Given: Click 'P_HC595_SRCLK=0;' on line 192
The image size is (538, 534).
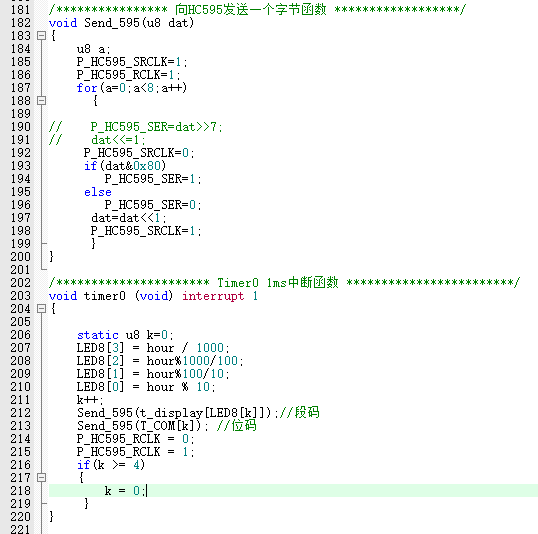Looking at the screenshot, I should pyautogui.click(x=139, y=153).
